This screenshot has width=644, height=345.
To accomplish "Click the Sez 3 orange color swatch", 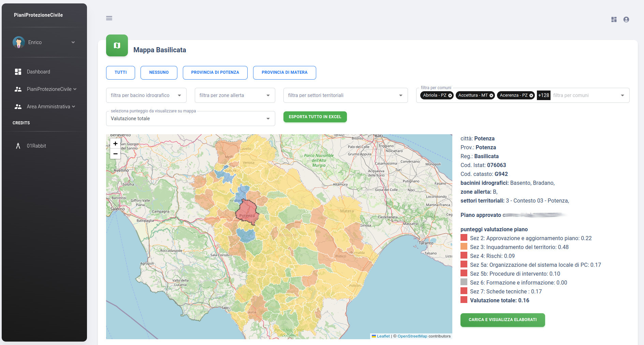I will tap(464, 247).
